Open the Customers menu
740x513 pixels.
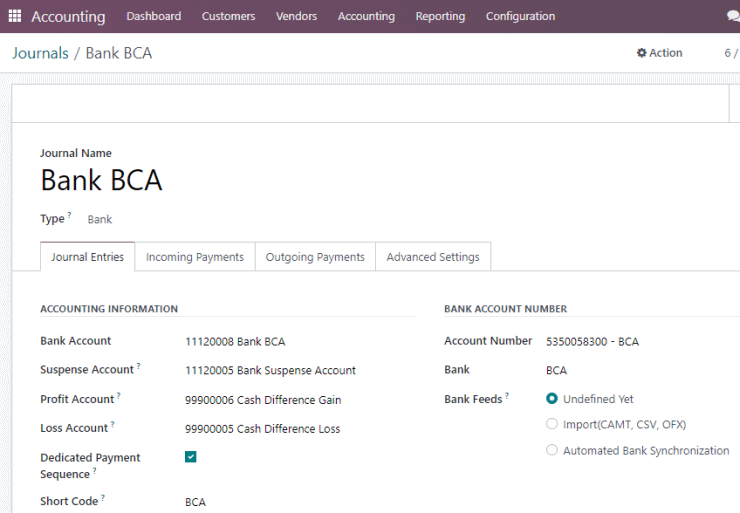click(x=228, y=16)
